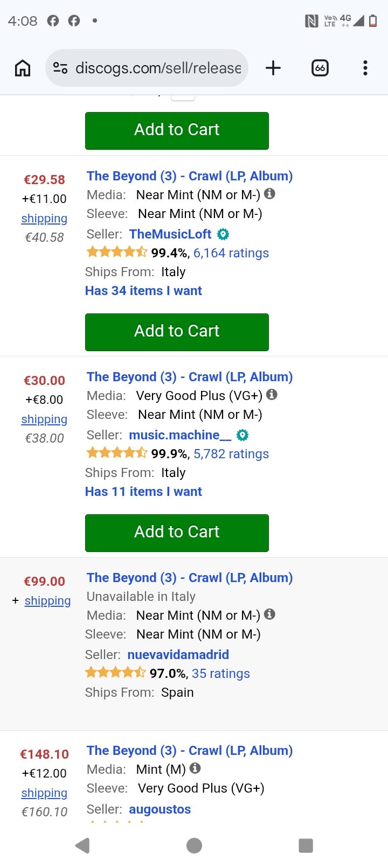Tap media condition info icon for €30.00 listing

pos(272,395)
